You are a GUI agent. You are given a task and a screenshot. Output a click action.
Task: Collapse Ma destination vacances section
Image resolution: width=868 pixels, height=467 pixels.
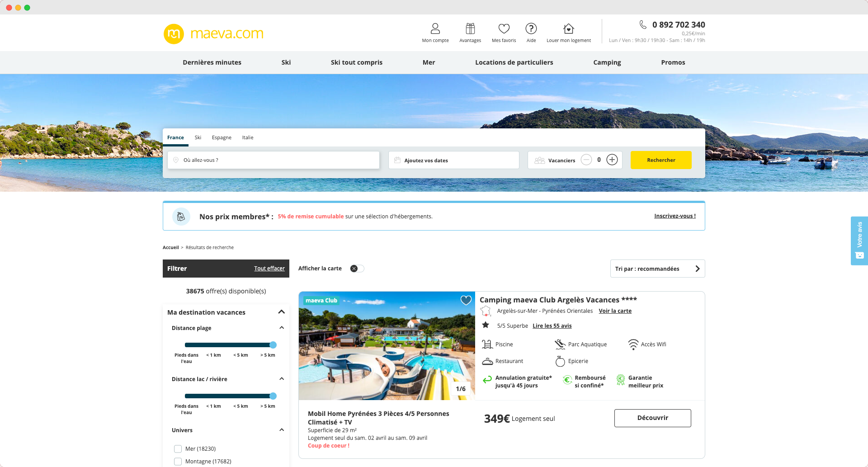281,312
